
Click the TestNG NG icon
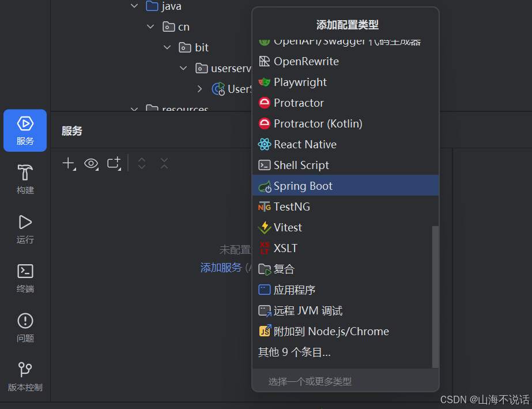pos(265,207)
